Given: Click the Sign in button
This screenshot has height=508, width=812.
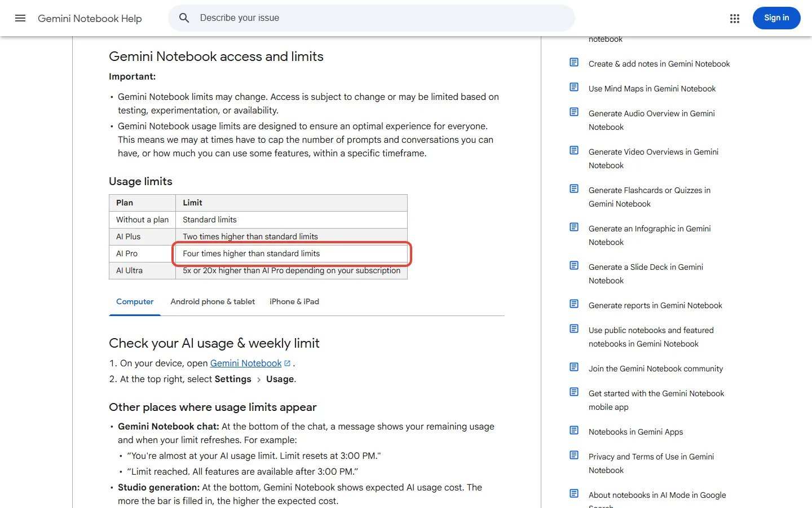Looking at the screenshot, I should coord(776,18).
